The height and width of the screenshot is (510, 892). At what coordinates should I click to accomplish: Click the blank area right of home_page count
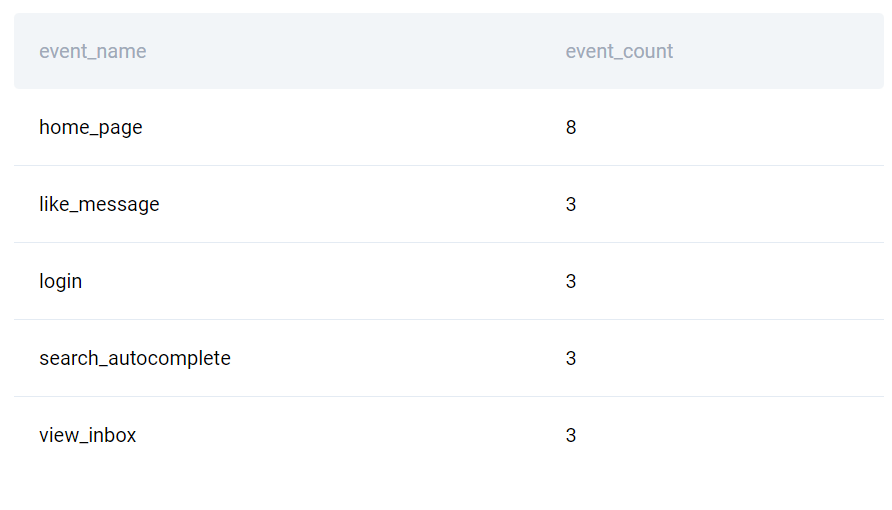(730, 127)
